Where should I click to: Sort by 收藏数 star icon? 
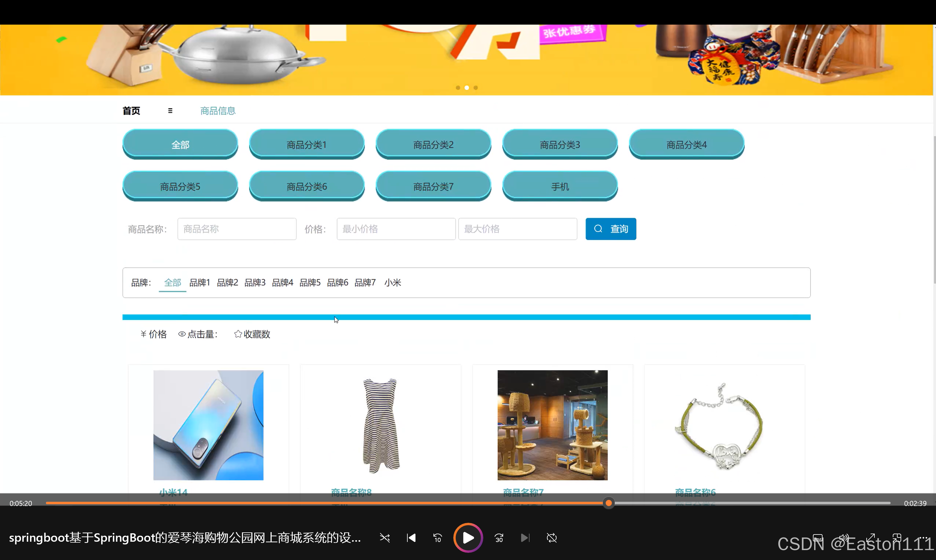click(x=238, y=334)
